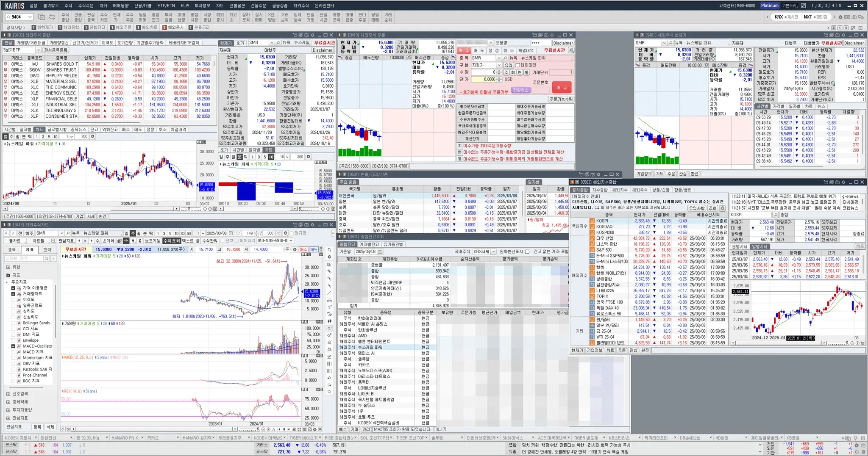Click the 단가 price input field

click(484, 79)
